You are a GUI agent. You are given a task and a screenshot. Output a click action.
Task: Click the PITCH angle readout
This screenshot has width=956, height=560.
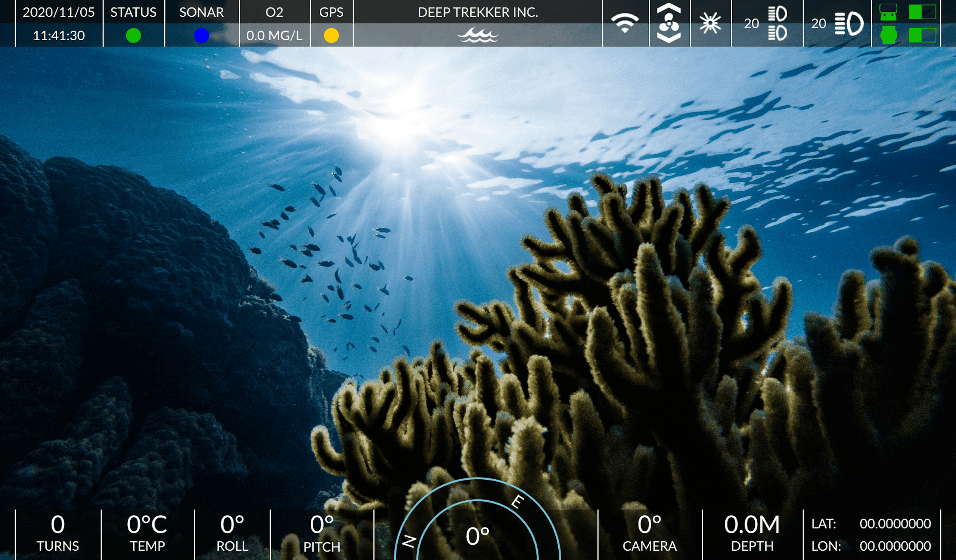click(322, 533)
